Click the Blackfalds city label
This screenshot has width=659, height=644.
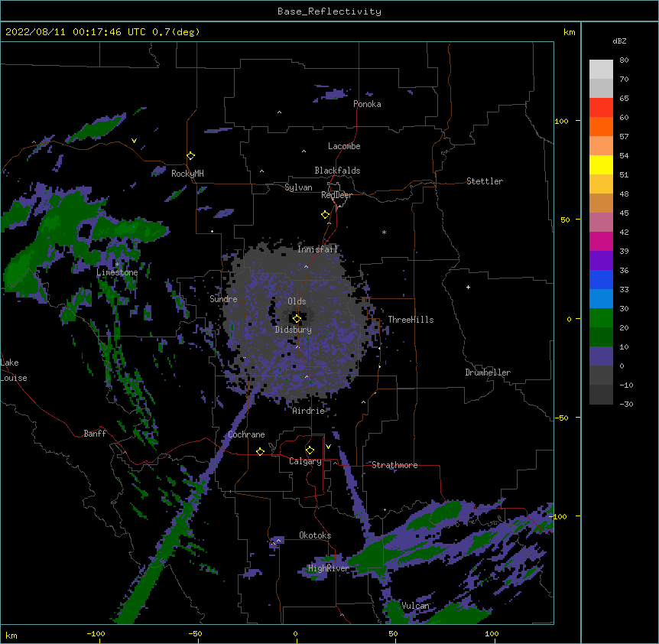pyautogui.click(x=337, y=171)
